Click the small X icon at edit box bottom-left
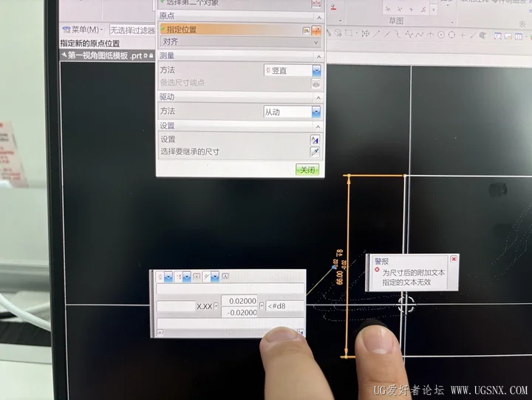Image resolution: width=532 pixels, height=400 pixels. (160, 333)
